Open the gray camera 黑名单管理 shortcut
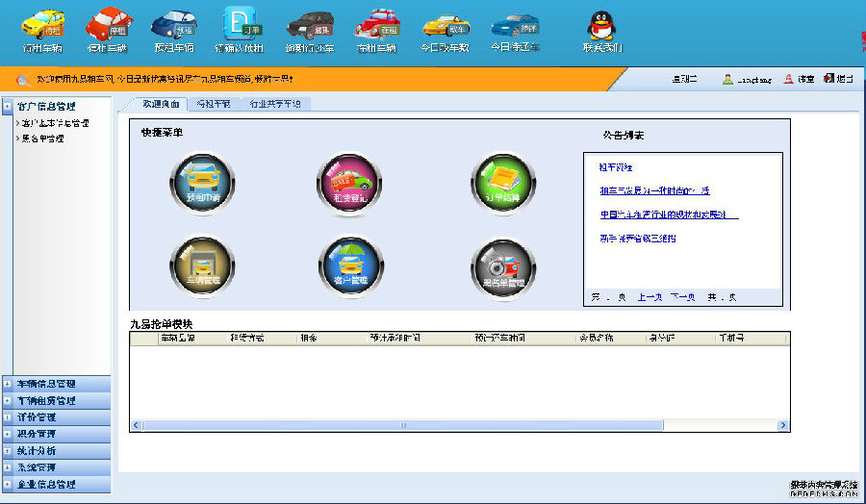Image resolution: width=866 pixels, height=504 pixels. 503,266
